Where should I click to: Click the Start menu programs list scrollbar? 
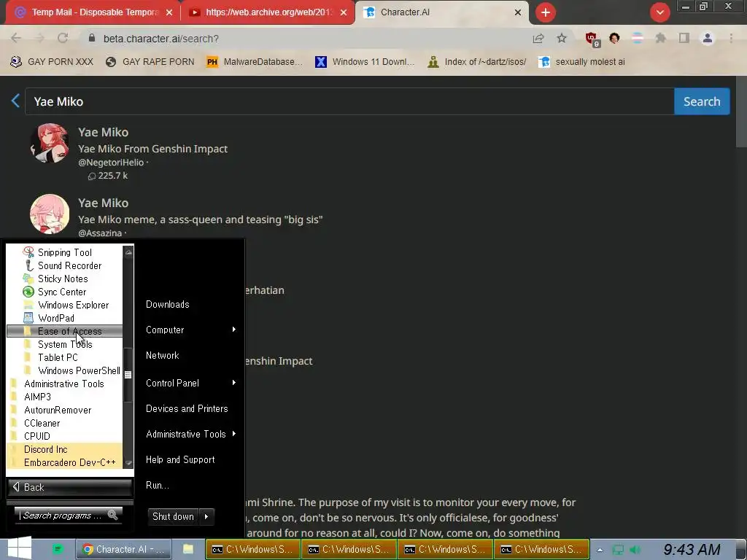[x=128, y=375]
